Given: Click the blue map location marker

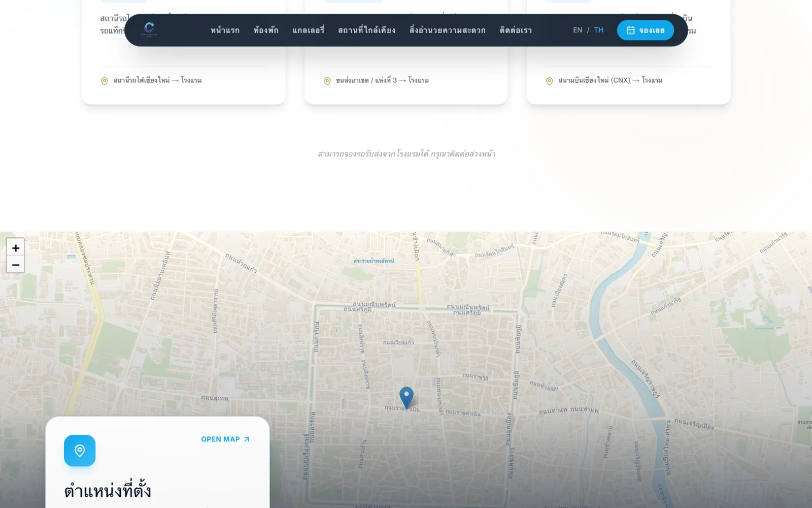Looking at the screenshot, I should tap(407, 398).
